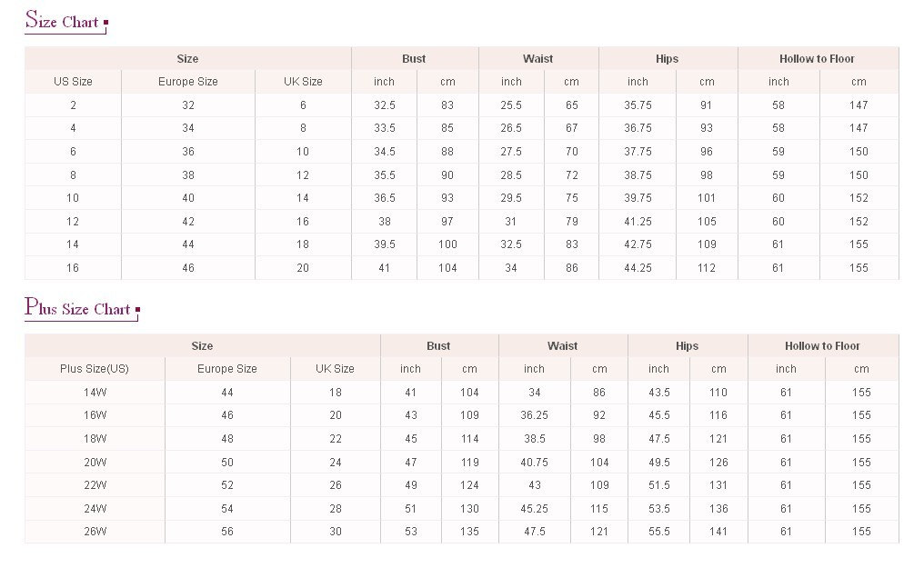Click the Hollow to Floor header in Plus Size Chart
This screenshot has width=924, height=568.
822,346
